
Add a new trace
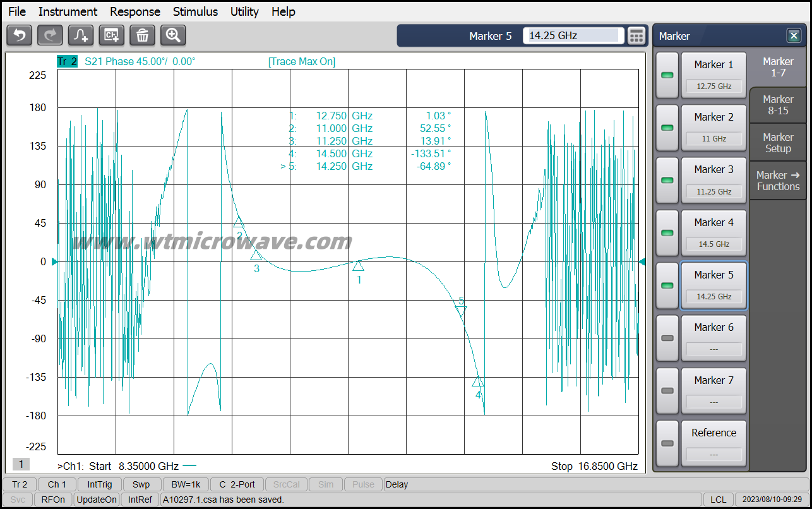[80, 35]
